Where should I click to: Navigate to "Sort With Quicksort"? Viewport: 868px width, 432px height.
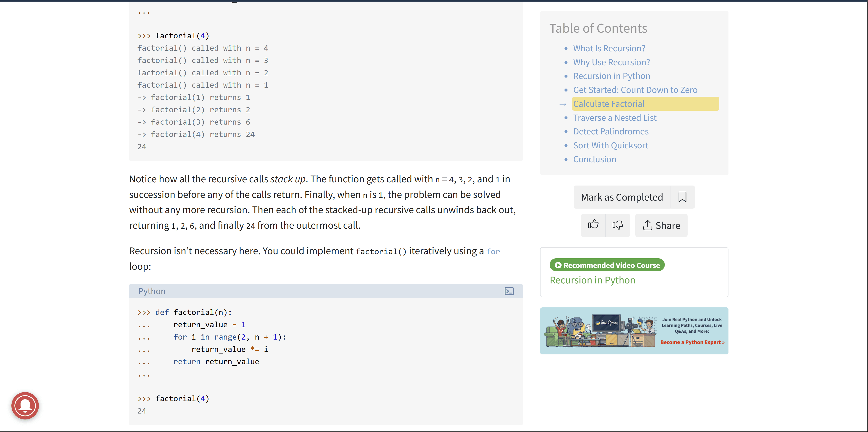[x=611, y=145]
